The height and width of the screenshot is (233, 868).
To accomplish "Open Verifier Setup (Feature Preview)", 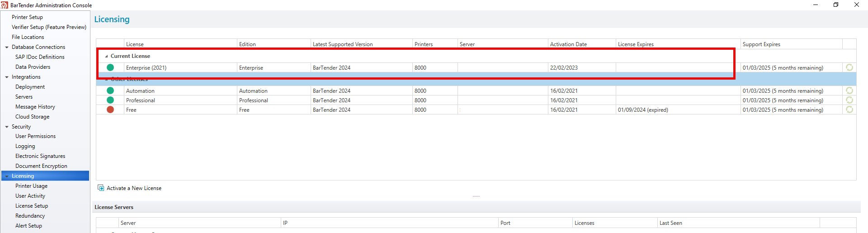I will click(x=49, y=27).
